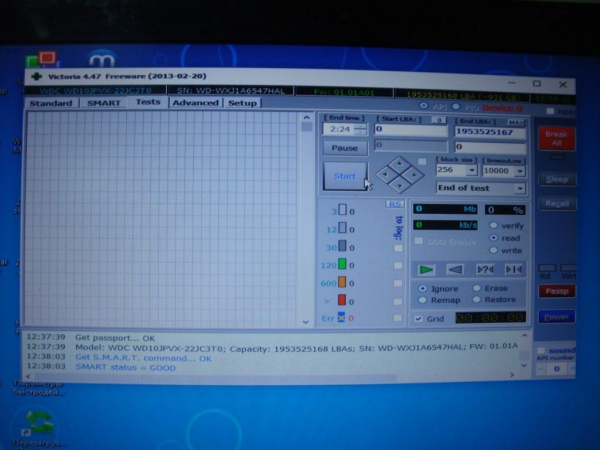Click the green cross Victoria title icon
The height and width of the screenshot is (450, 600).
[x=37, y=77]
